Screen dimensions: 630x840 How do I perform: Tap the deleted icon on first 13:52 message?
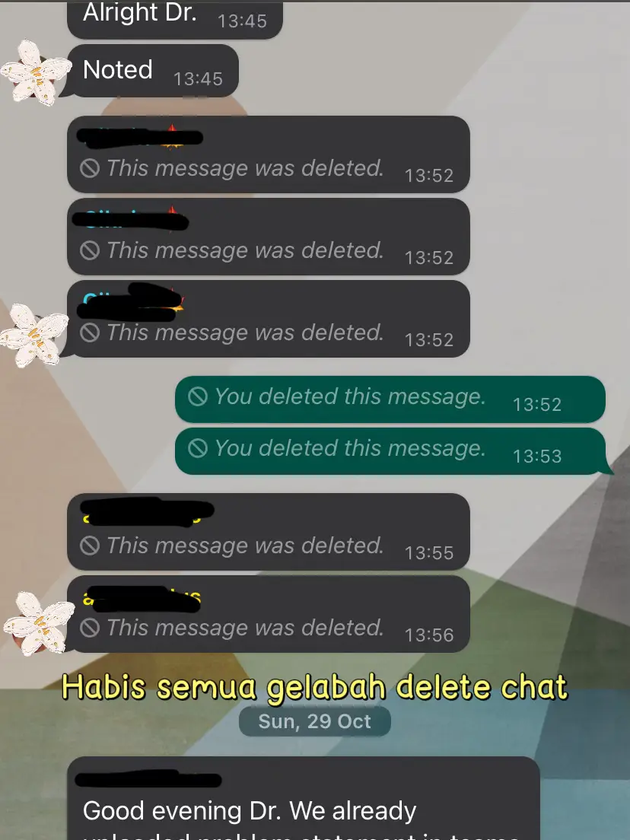[x=90, y=168]
